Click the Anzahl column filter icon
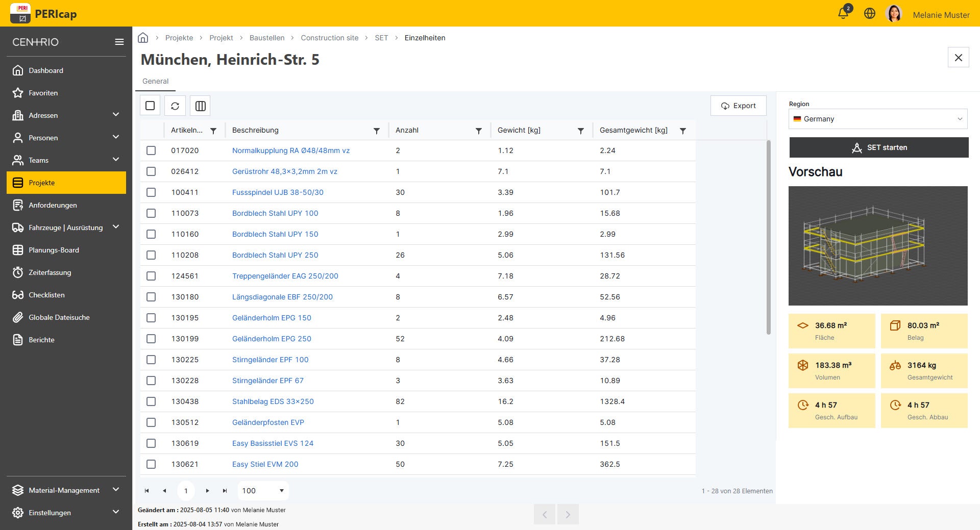Screen dimensions: 980x530 click(x=479, y=131)
